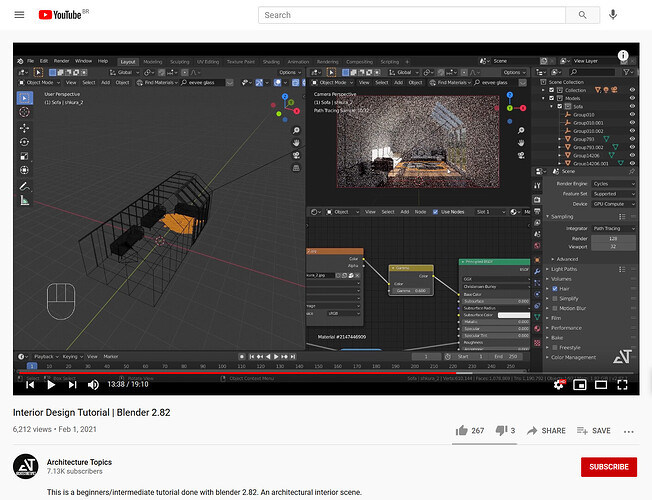Open the Render Engine Cycles dropdown
Screen dimensions: 652x500
pos(613,183)
